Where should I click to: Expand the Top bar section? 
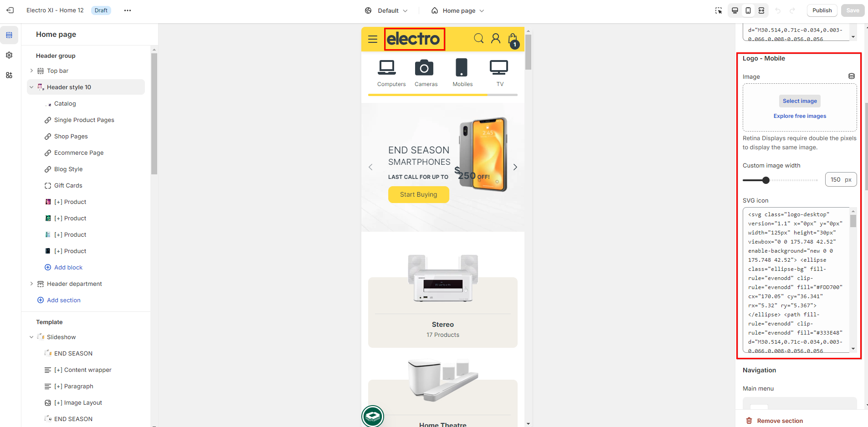(31, 71)
